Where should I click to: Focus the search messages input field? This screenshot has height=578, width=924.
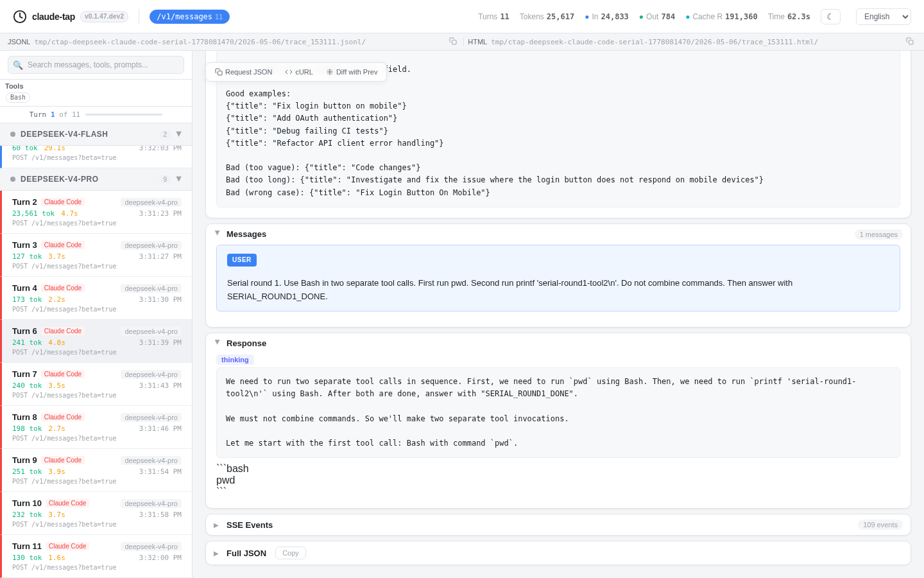coord(96,65)
